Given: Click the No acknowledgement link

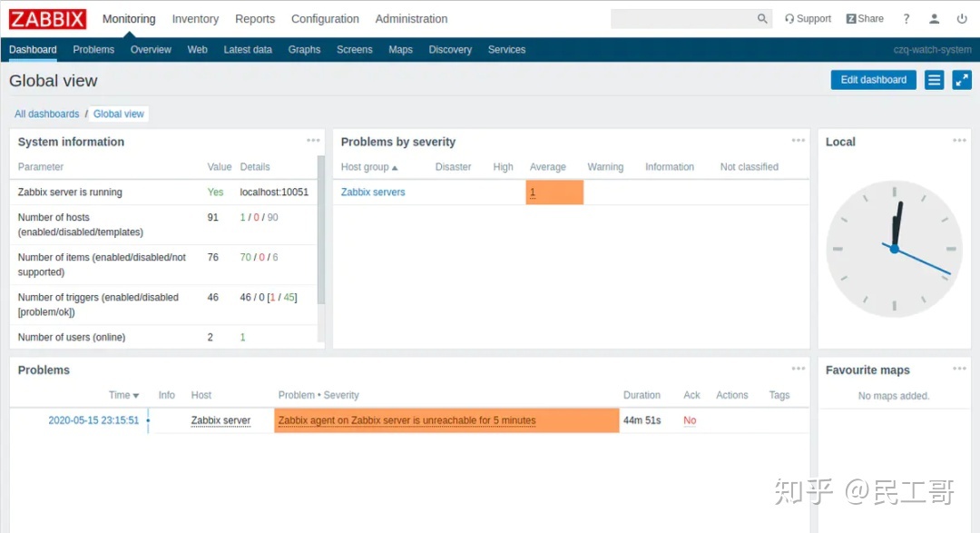Looking at the screenshot, I should click(690, 420).
